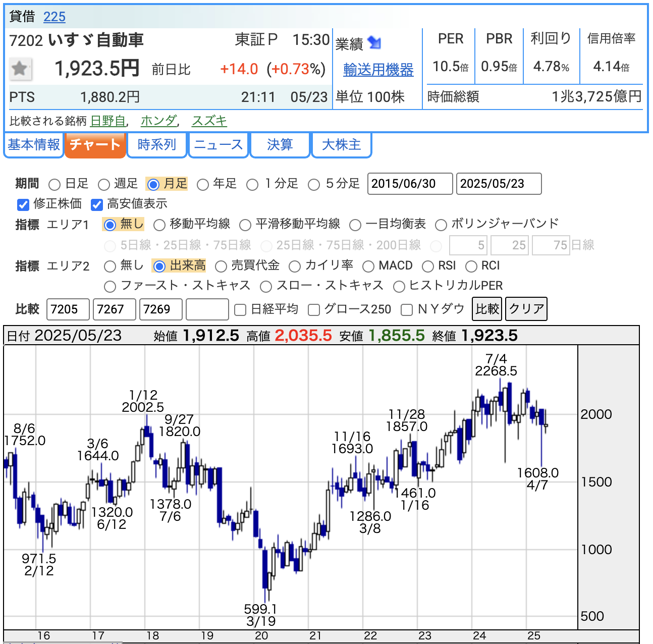Select the 5分足 five-minute radio button
This screenshot has width=653, height=644.
[314, 184]
